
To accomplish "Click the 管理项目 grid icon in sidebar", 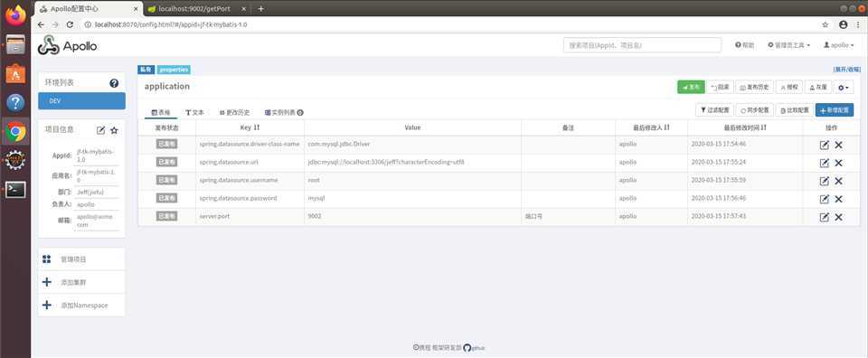I will click(46, 259).
